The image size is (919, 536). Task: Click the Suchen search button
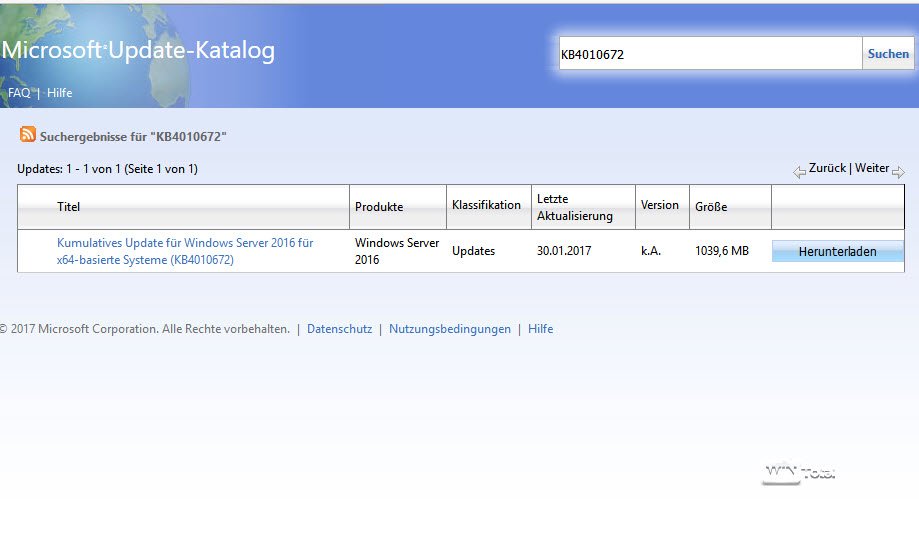[888, 53]
